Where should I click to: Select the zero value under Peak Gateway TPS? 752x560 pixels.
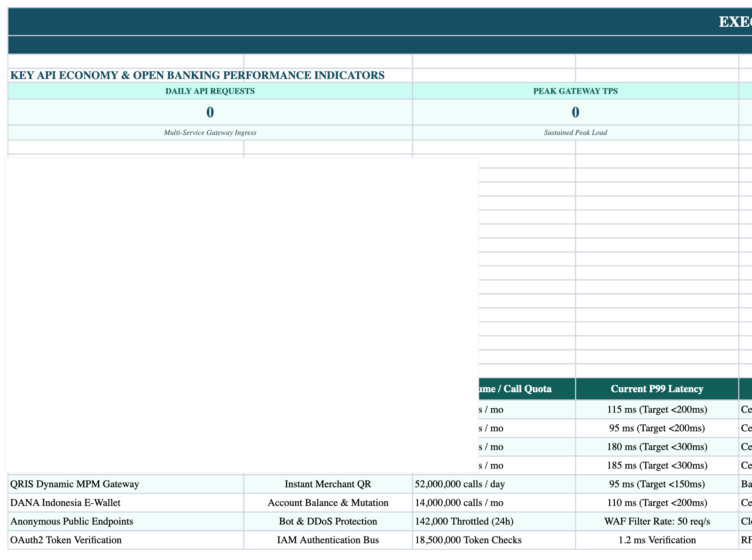pyautogui.click(x=576, y=112)
